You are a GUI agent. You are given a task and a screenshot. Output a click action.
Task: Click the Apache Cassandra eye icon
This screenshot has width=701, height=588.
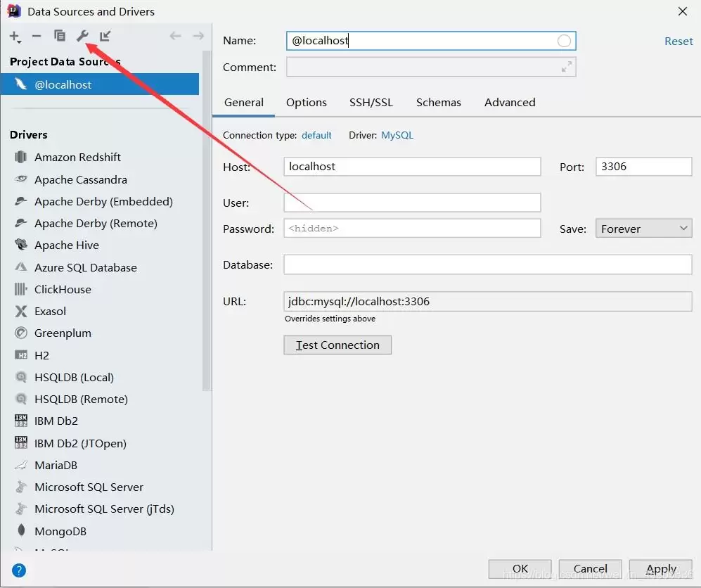pos(20,179)
